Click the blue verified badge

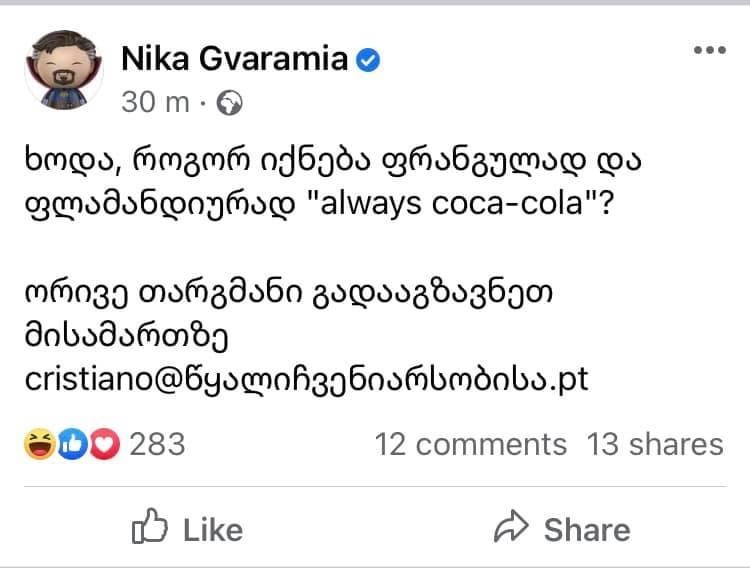click(x=369, y=61)
